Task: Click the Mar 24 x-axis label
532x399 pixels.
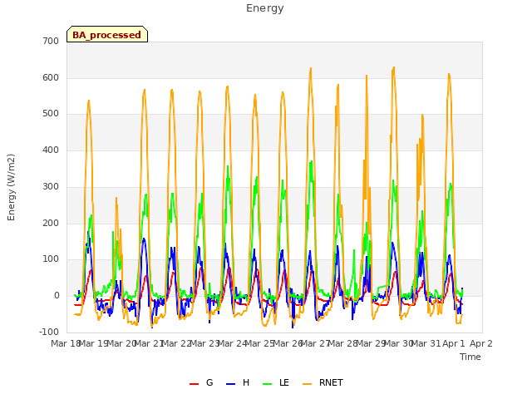Action: coord(231,343)
